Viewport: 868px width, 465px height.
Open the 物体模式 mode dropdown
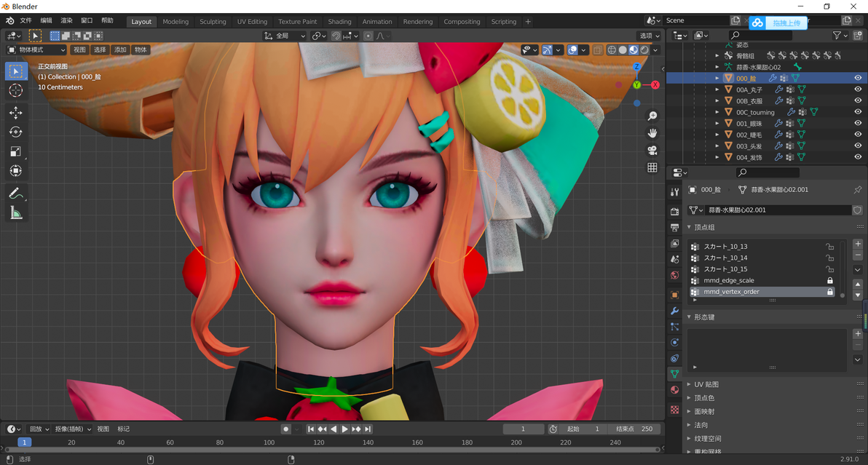(x=36, y=49)
